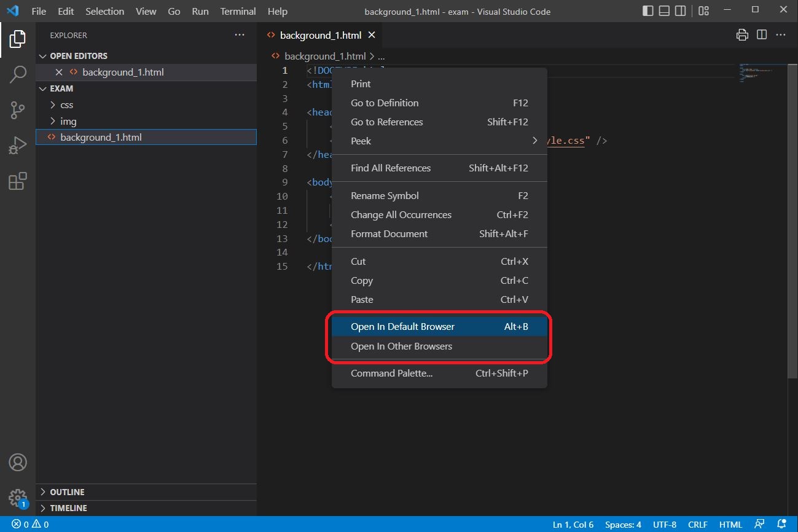Open the Go menu
Screen dimensions: 798x532
[x=174, y=11]
